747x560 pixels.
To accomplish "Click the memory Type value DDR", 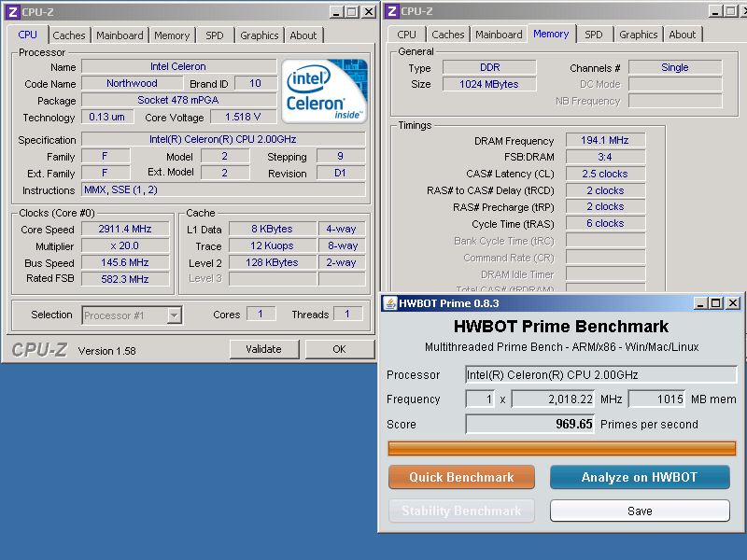I will (489, 67).
